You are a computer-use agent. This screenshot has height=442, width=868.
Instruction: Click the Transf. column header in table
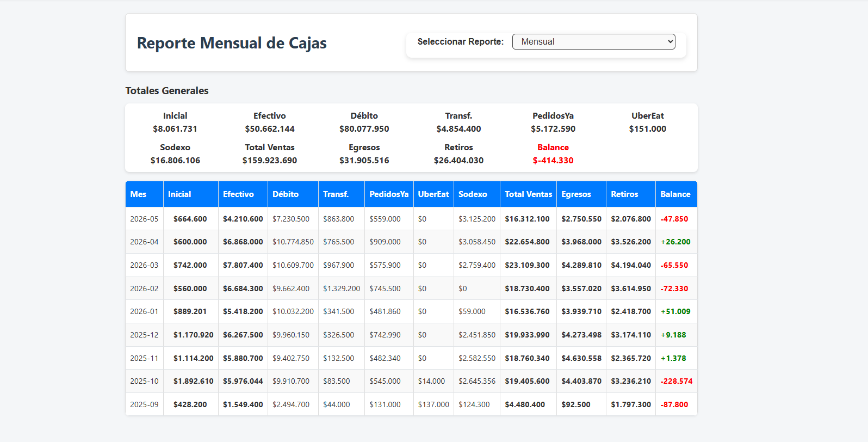(x=342, y=194)
